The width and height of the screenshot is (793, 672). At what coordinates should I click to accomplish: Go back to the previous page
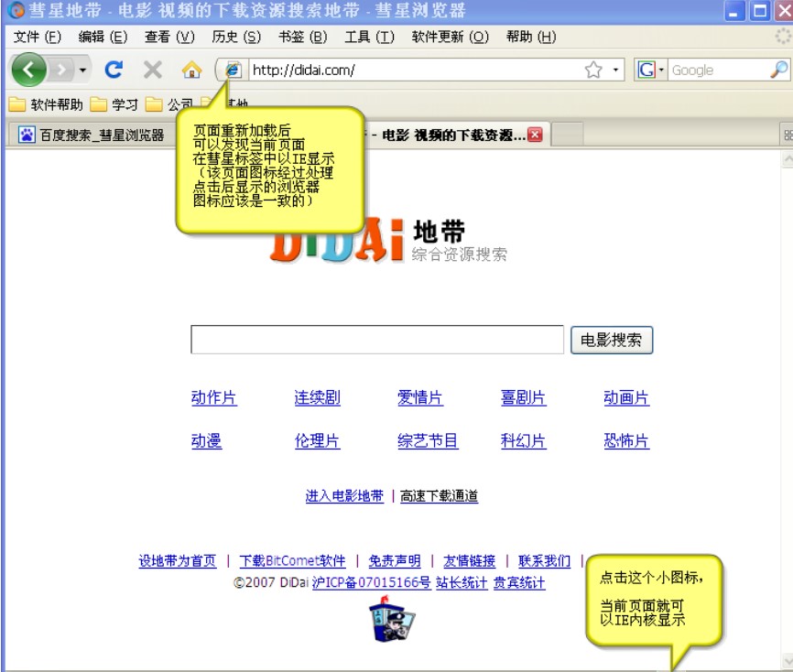point(28,70)
